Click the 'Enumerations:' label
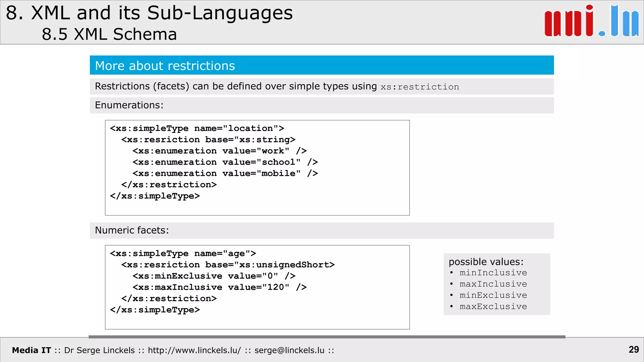644x362 pixels. coord(129,105)
